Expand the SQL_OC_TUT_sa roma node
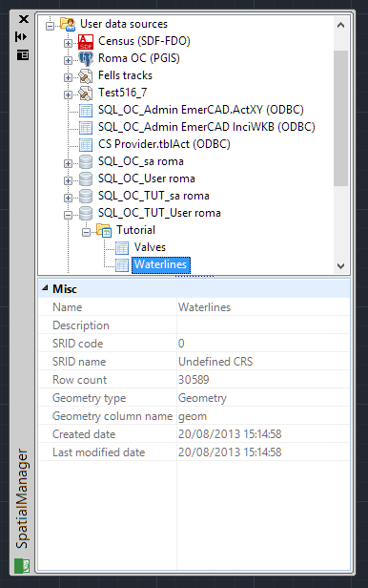 [x=68, y=198]
